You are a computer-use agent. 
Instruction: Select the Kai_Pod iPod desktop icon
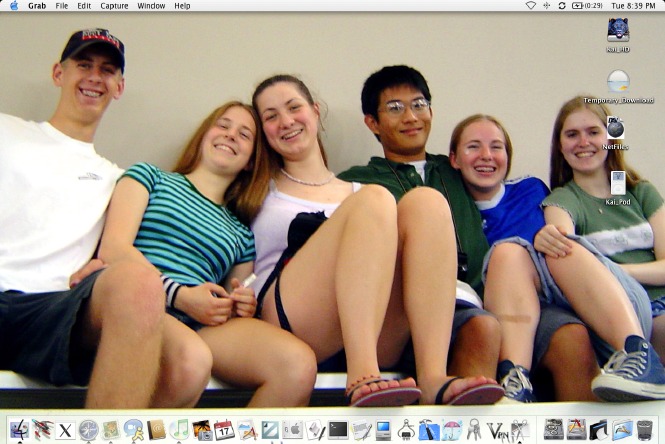(x=618, y=188)
